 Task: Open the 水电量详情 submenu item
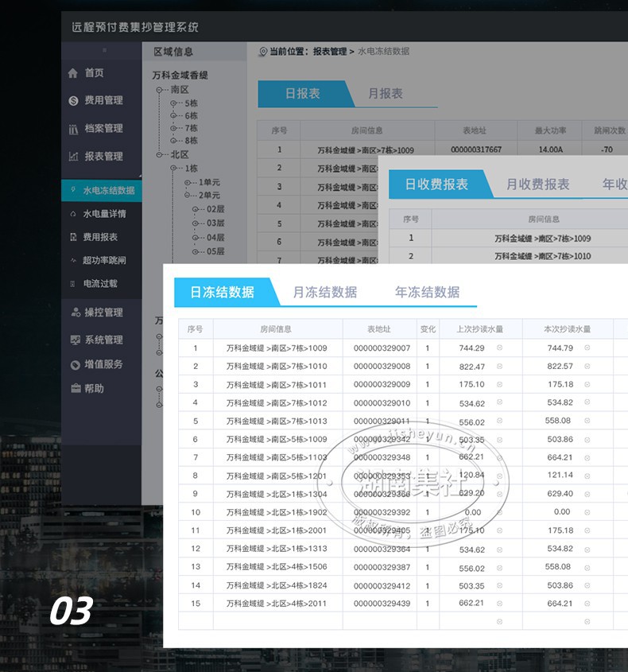coord(104,214)
